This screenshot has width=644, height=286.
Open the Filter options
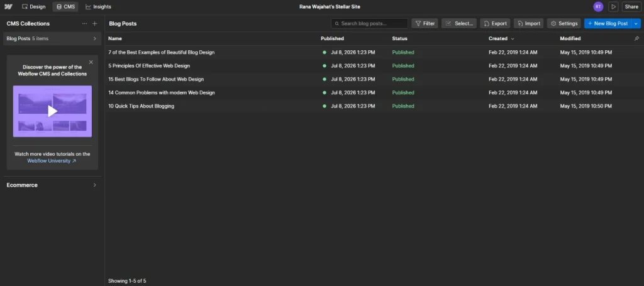(x=425, y=23)
